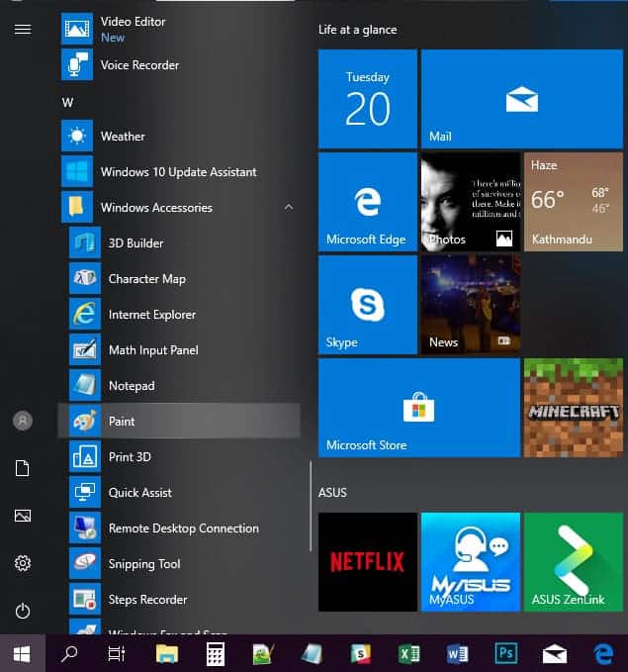Open the News tile
This screenshot has height=672, width=628.
(x=471, y=305)
